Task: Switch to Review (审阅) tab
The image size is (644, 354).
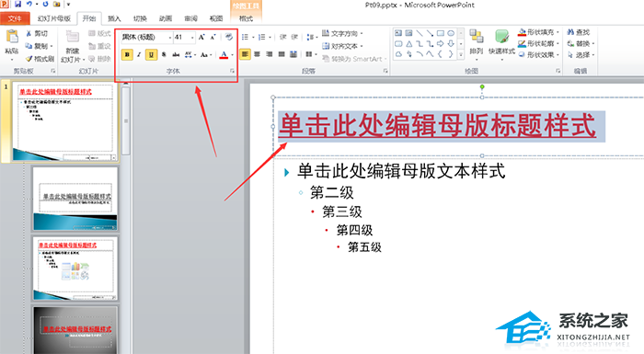Action: click(x=191, y=18)
